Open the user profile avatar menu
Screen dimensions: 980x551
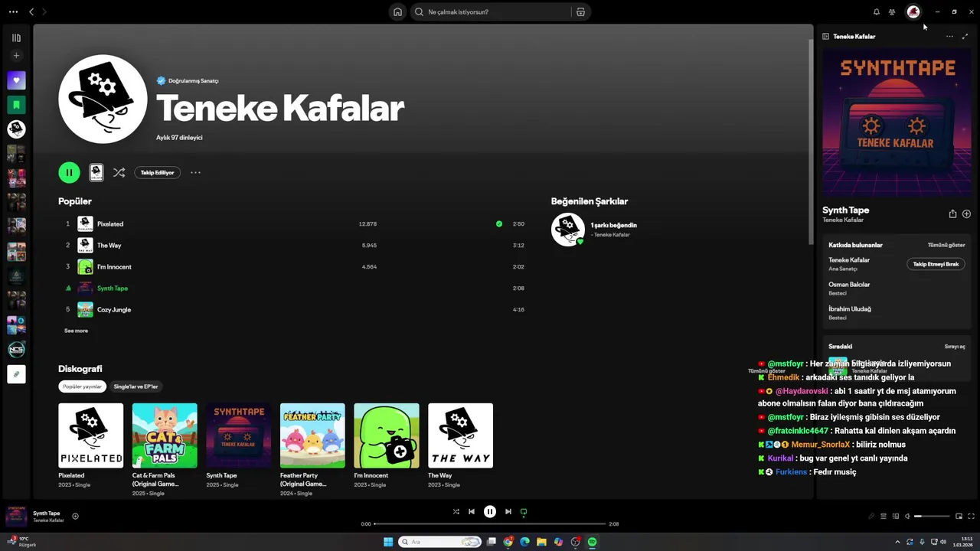click(913, 11)
